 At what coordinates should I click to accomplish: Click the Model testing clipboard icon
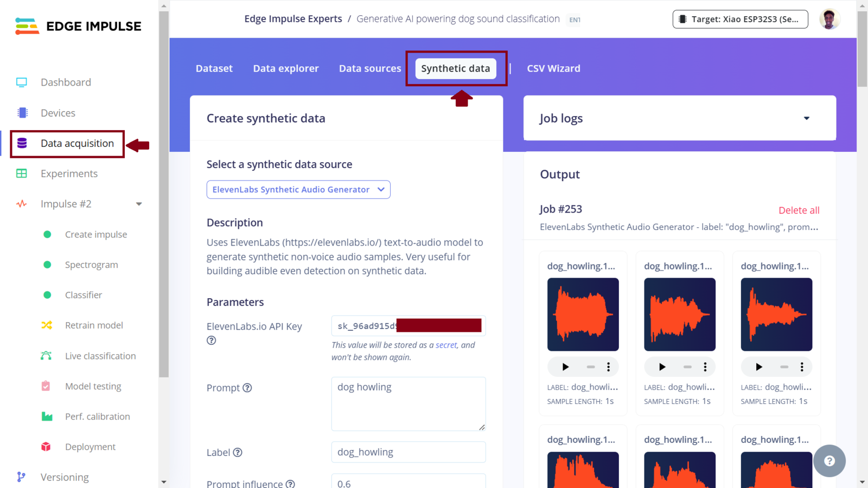pyautogui.click(x=46, y=386)
